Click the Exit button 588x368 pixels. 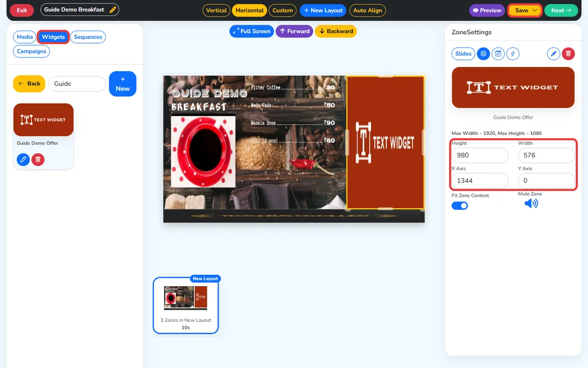tap(22, 10)
